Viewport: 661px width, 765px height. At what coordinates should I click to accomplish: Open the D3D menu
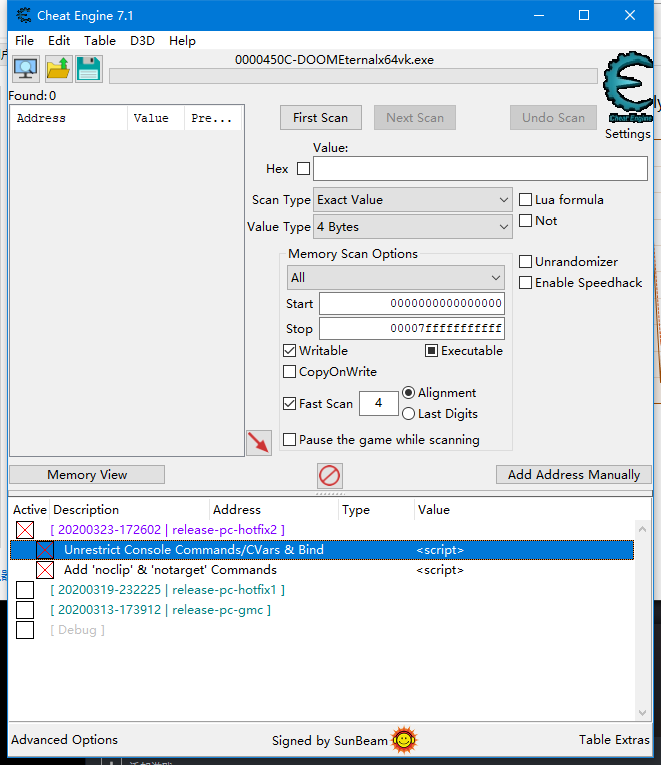142,40
